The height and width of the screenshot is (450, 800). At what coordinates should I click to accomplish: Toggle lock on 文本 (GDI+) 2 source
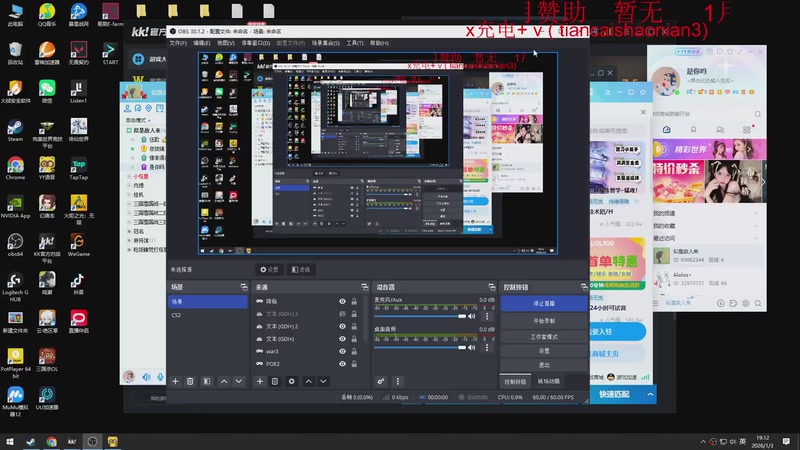[x=354, y=326]
